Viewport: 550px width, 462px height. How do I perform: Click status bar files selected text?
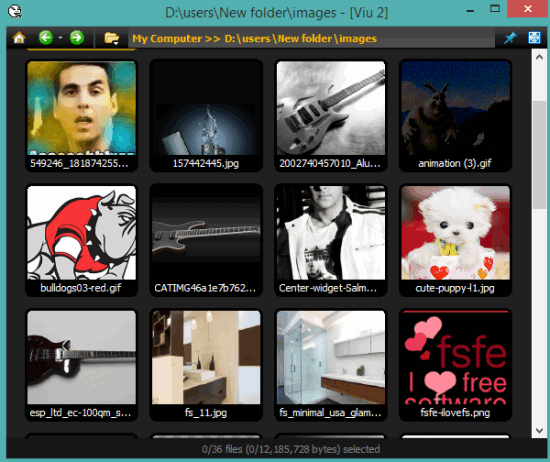tap(291, 449)
